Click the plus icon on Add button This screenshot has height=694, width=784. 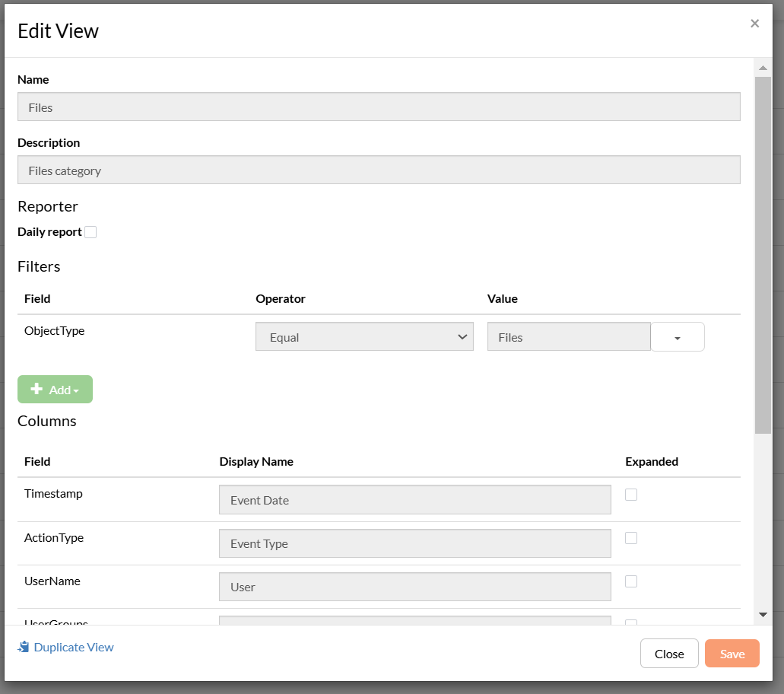point(37,389)
